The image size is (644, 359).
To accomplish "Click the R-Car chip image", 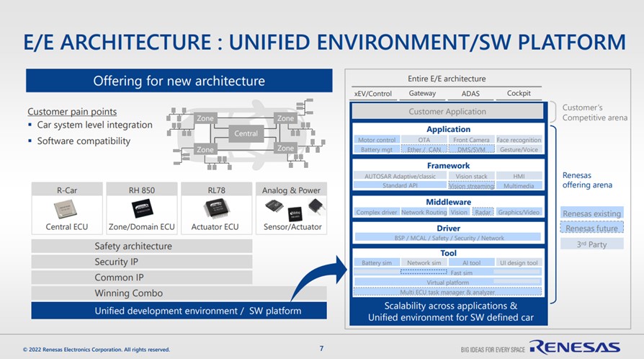I will [66, 209].
